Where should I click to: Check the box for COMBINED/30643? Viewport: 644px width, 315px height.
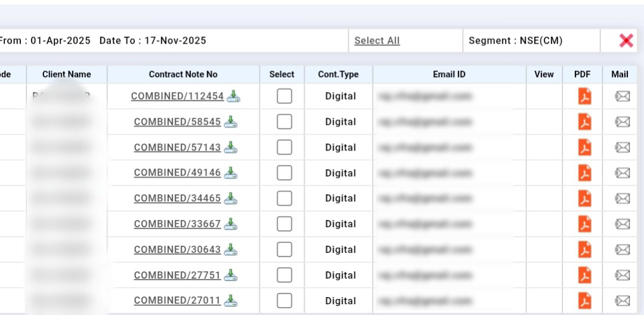tap(284, 249)
